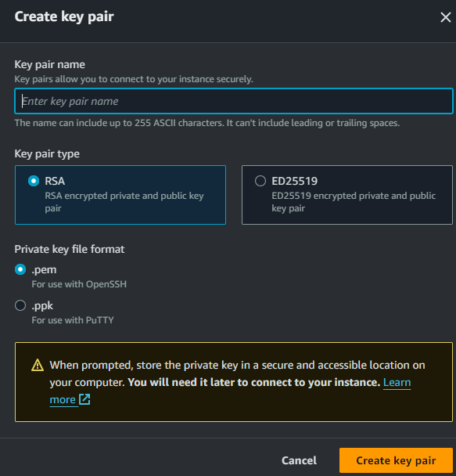Click the external link icon after 'more'
456x476 pixels.
pyautogui.click(x=84, y=399)
